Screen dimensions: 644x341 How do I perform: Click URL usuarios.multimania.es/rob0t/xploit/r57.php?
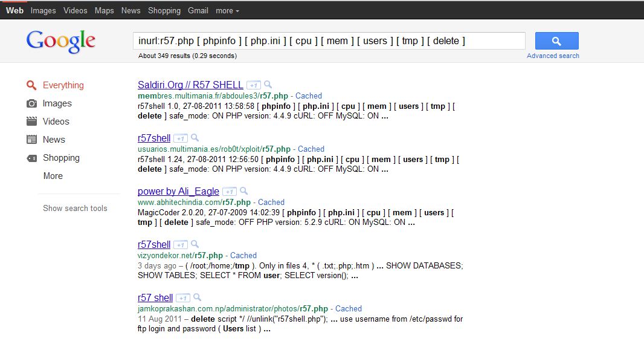coord(214,149)
